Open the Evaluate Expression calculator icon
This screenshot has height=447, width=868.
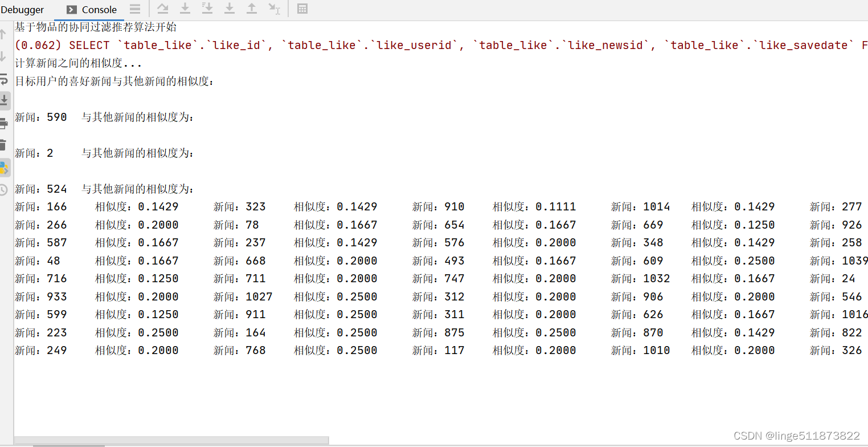[x=302, y=9]
